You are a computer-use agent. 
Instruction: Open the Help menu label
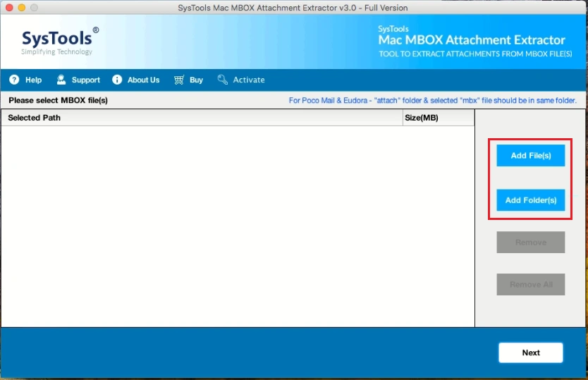[33, 80]
